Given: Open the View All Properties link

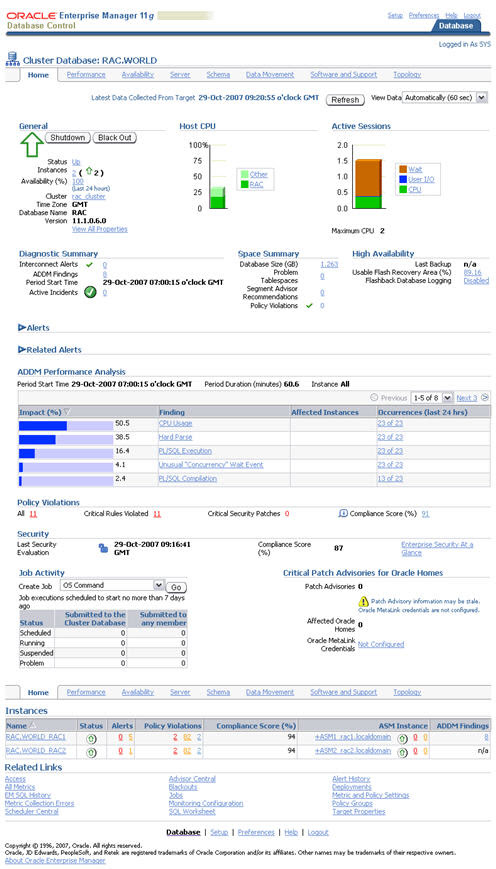Looking at the screenshot, I should pos(100,229).
